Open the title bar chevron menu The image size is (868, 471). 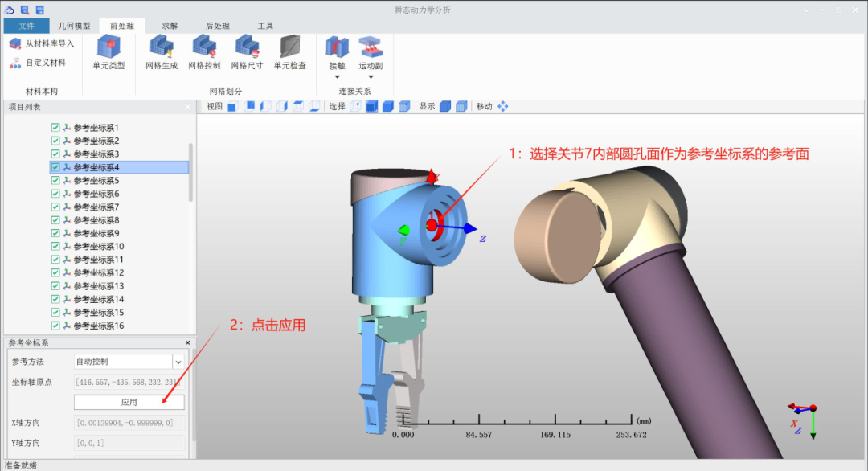[x=806, y=10]
